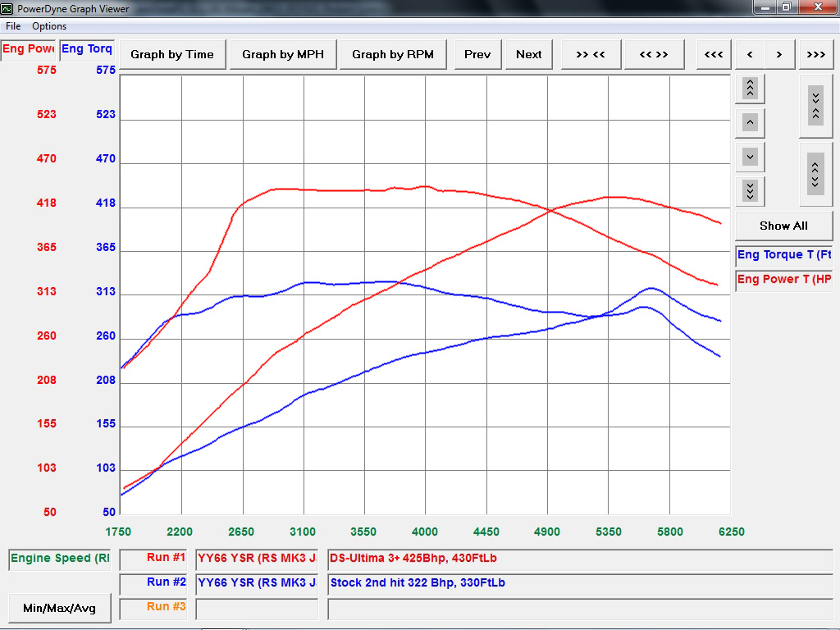The image size is (840, 630).
Task: Click the Stock 2nd hit 322 Bhp description
Action: 580,583
